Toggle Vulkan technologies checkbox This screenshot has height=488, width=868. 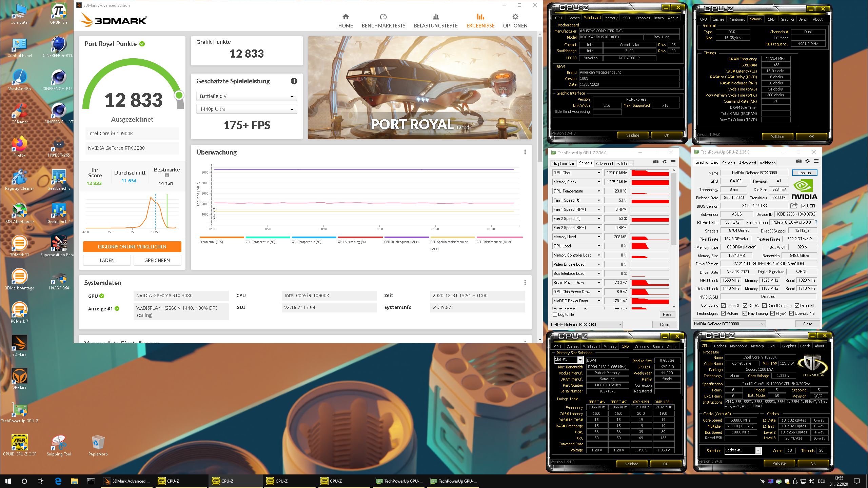[x=724, y=313]
